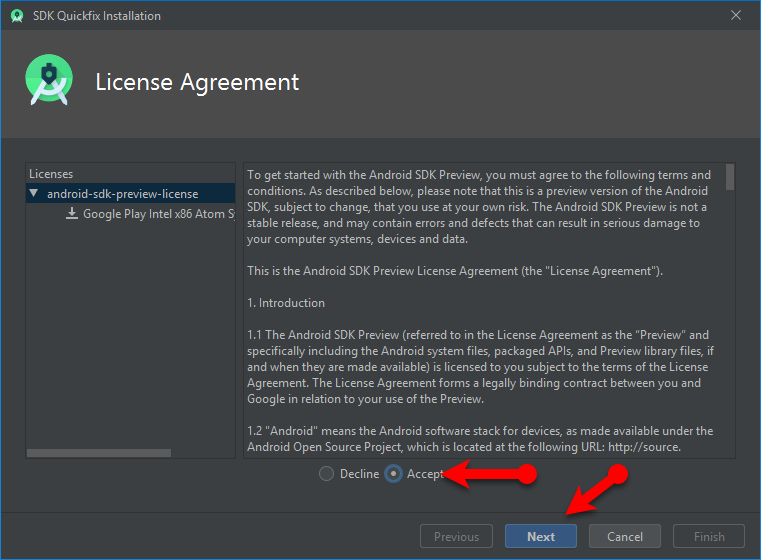Click the 1. Introduction section heading
Image resolution: width=761 pixels, height=560 pixels.
pyautogui.click(x=286, y=303)
